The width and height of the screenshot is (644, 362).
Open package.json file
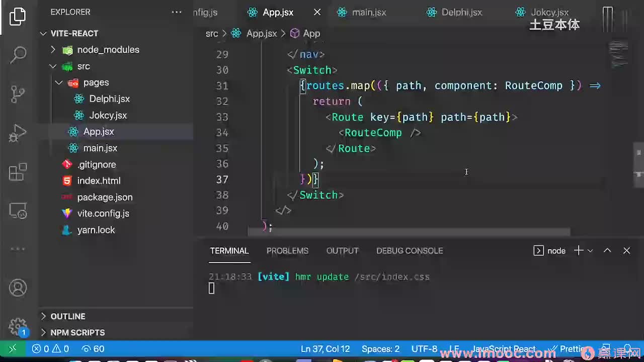[x=116, y=197]
